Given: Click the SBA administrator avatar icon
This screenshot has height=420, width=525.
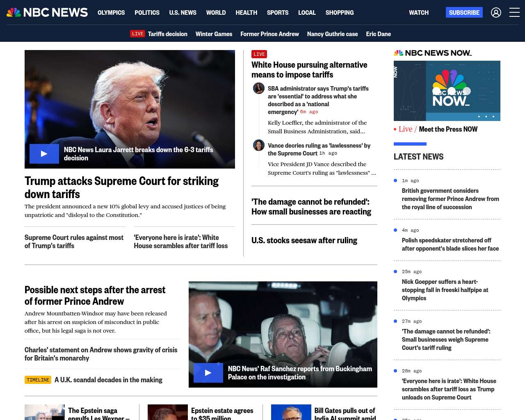Looking at the screenshot, I should [x=259, y=88].
